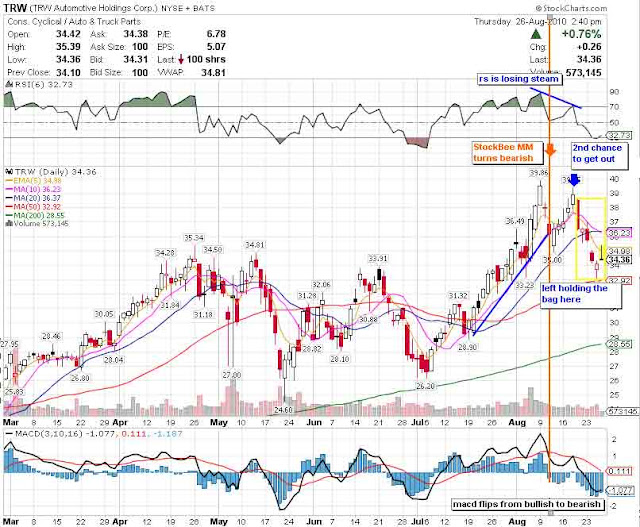Screen dimensions: 640x527
Task: Click the 28.90 price label
Action: point(468,347)
